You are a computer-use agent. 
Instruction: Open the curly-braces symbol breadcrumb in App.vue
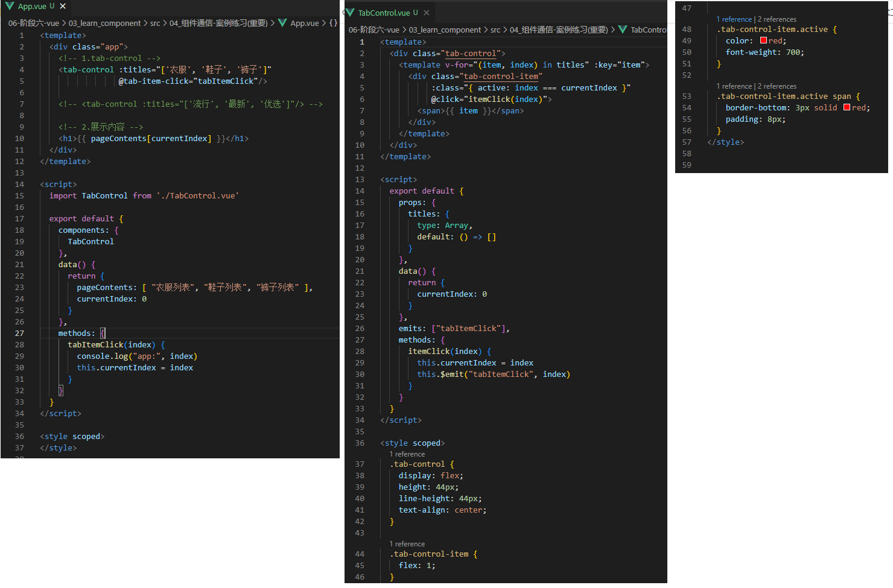click(333, 23)
